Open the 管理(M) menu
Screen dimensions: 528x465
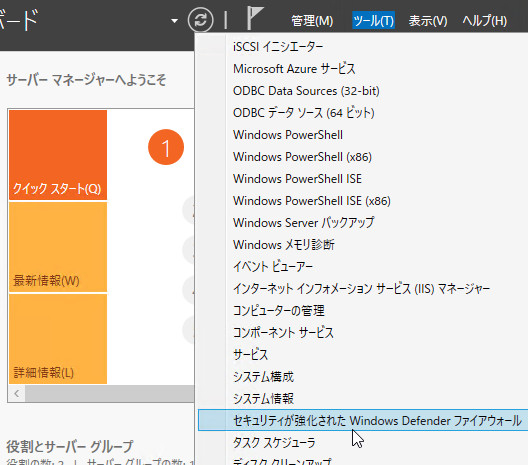coord(312,21)
